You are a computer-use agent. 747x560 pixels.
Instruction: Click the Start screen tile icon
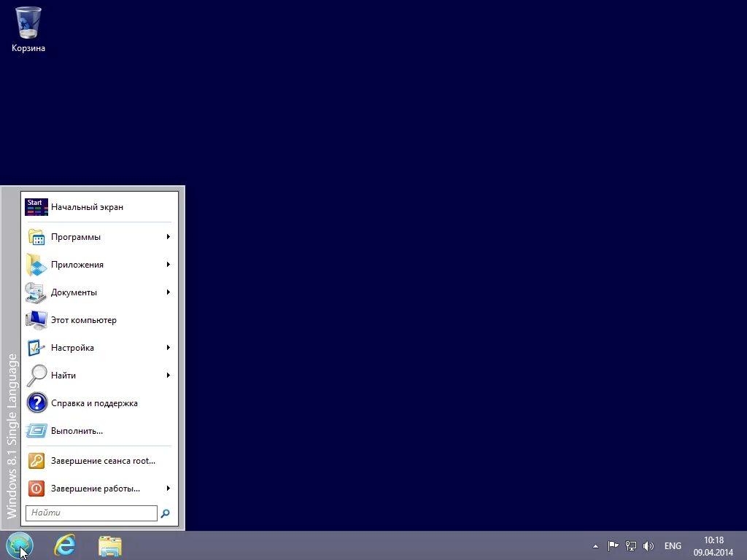(x=36, y=207)
